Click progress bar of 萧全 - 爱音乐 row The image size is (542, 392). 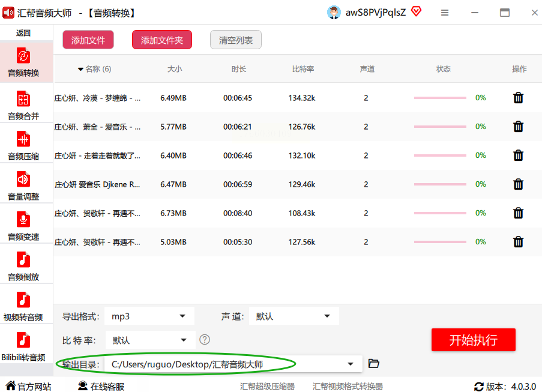pos(440,127)
